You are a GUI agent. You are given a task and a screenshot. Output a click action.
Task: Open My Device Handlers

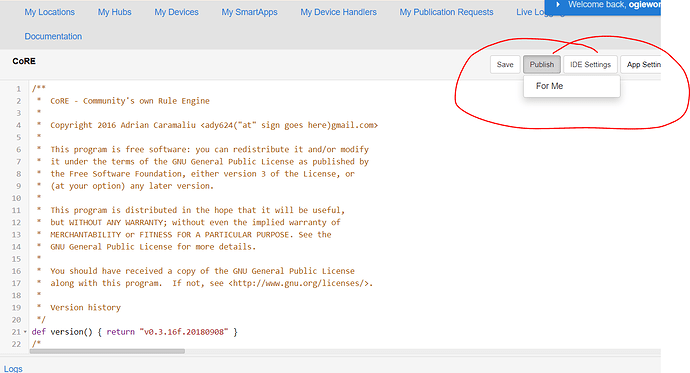(x=338, y=12)
